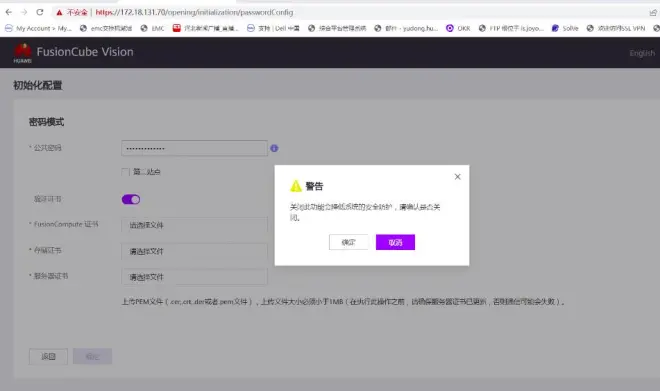Open the server certificate file selector
The width and height of the screenshot is (660, 391).
[x=194, y=277]
